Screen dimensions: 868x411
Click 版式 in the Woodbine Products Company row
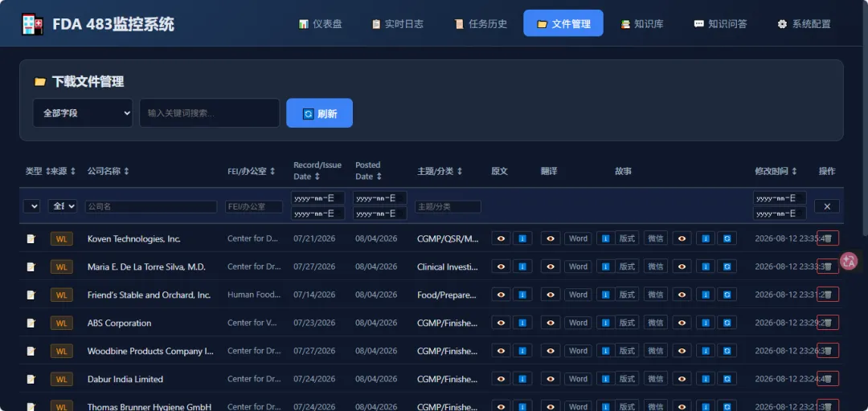coord(627,351)
